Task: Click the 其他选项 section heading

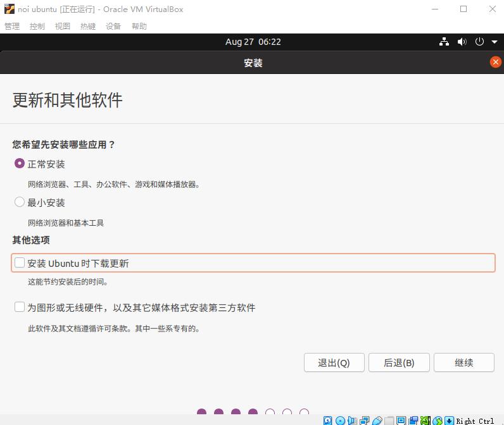Action: coord(31,240)
